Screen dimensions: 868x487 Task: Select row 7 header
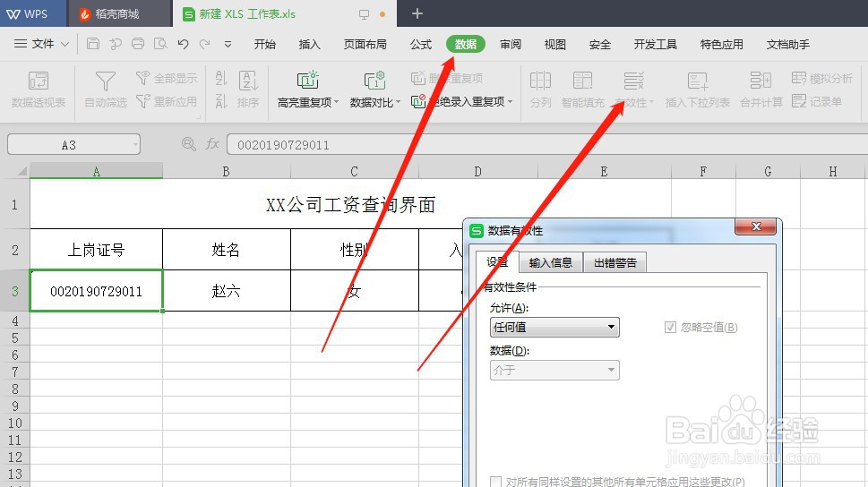[x=15, y=372]
